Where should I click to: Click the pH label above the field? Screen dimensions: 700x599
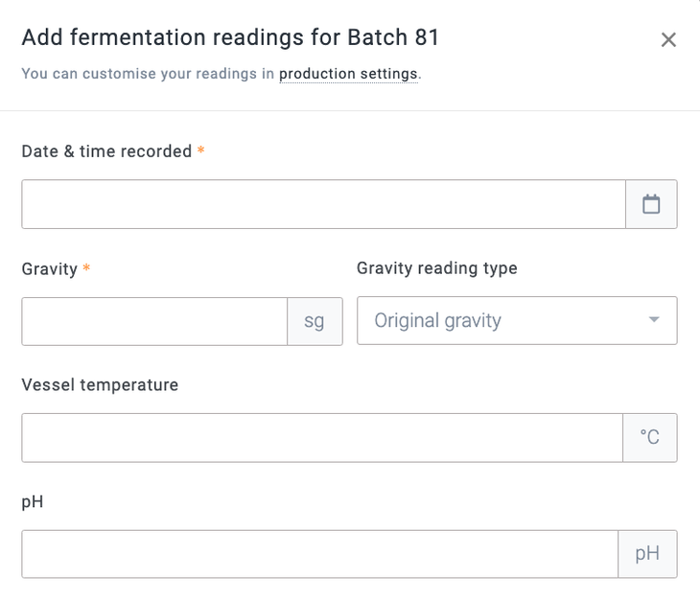point(32,502)
